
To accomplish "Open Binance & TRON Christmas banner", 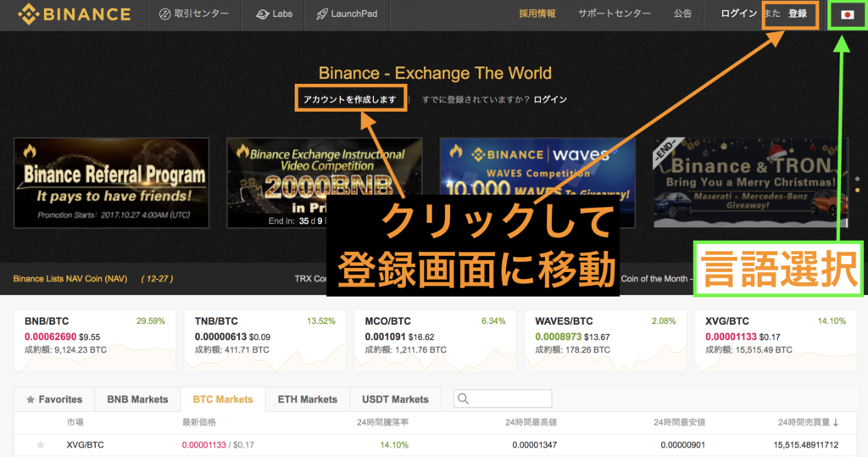I will click(x=751, y=183).
